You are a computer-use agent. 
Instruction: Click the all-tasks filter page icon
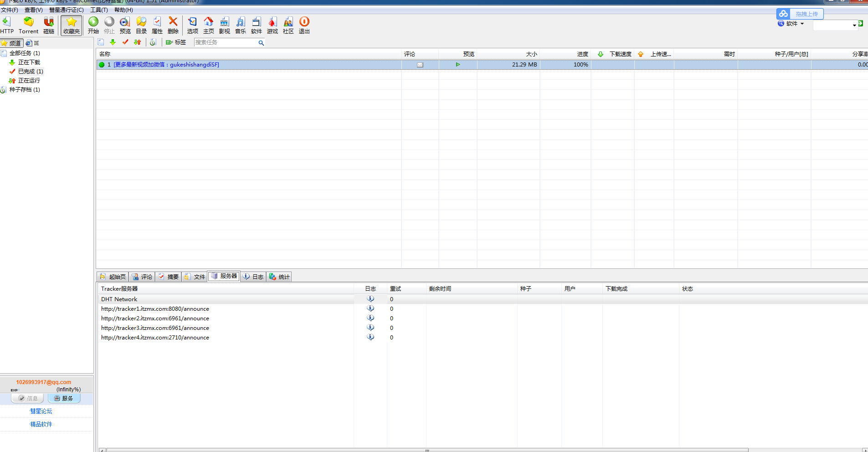pos(101,42)
